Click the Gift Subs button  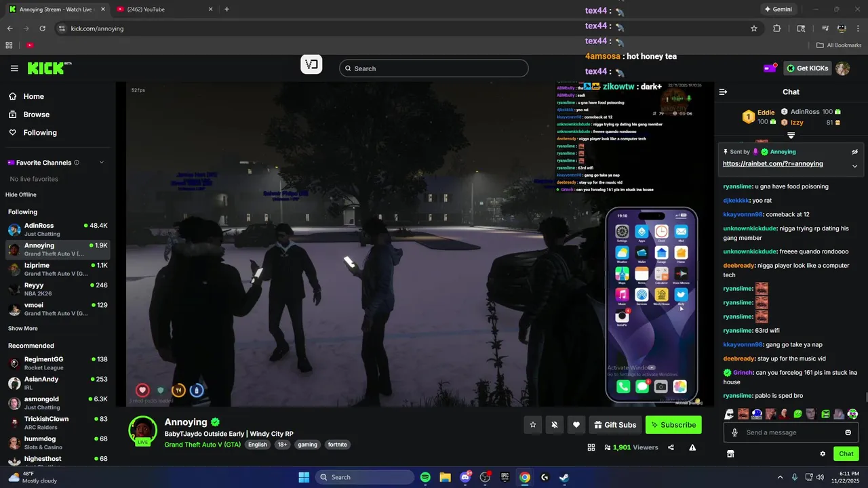(615, 425)
